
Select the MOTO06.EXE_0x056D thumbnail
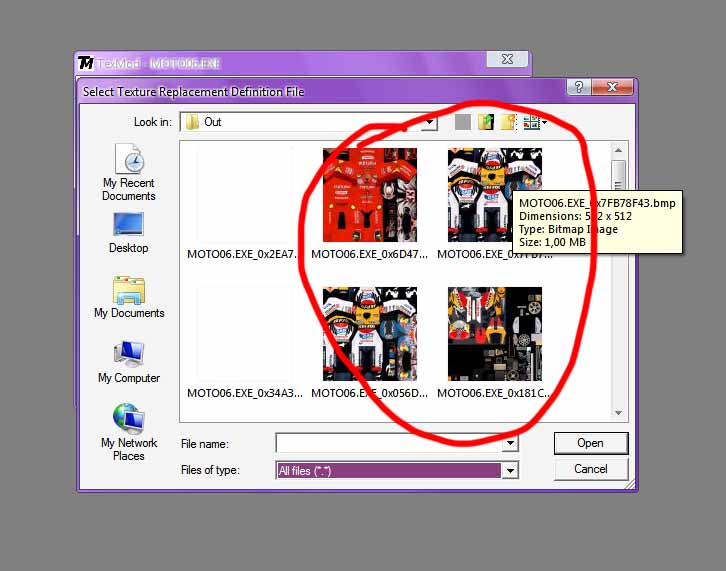pos(369,334)
